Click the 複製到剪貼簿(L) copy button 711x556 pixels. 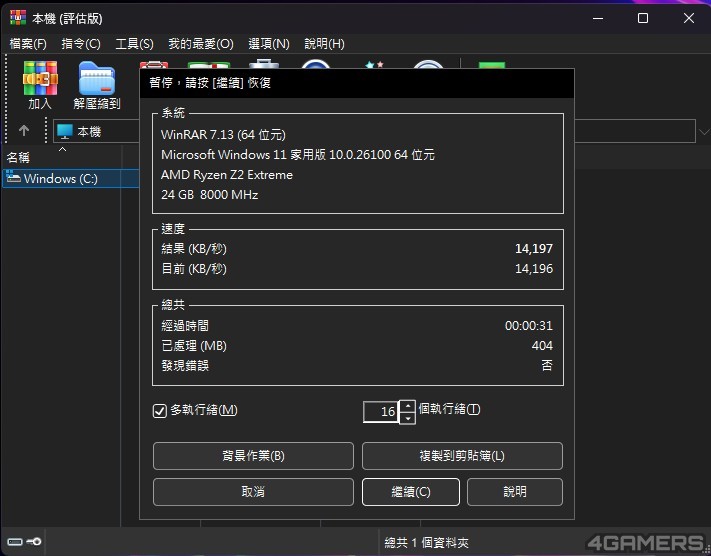[x=462, y=456]
